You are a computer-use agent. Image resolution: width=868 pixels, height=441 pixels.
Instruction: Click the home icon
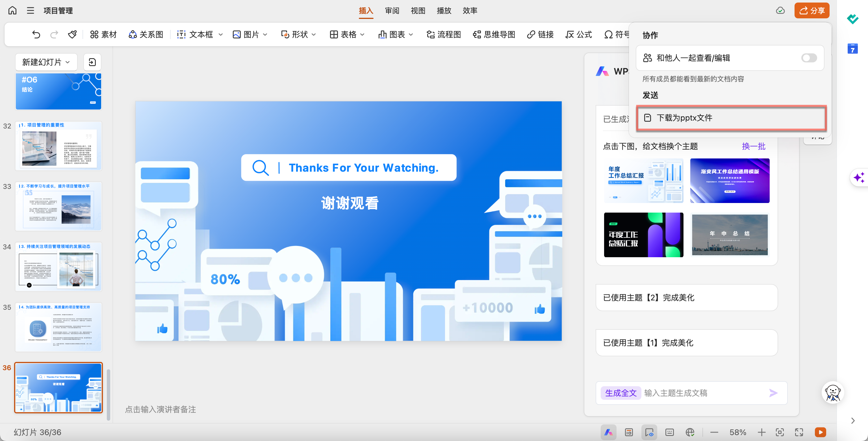coord(12,10)
